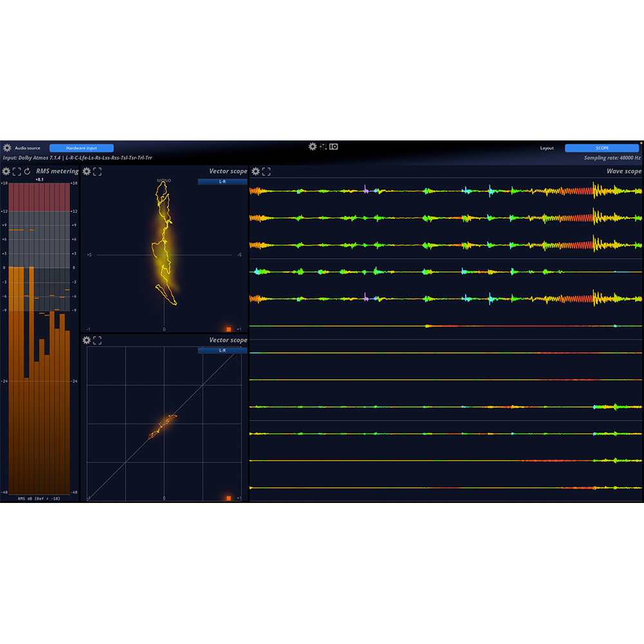Viewport: 644px width, 644px height.
Task: Maximize the RMS metering panel
Action: [17, 171]
